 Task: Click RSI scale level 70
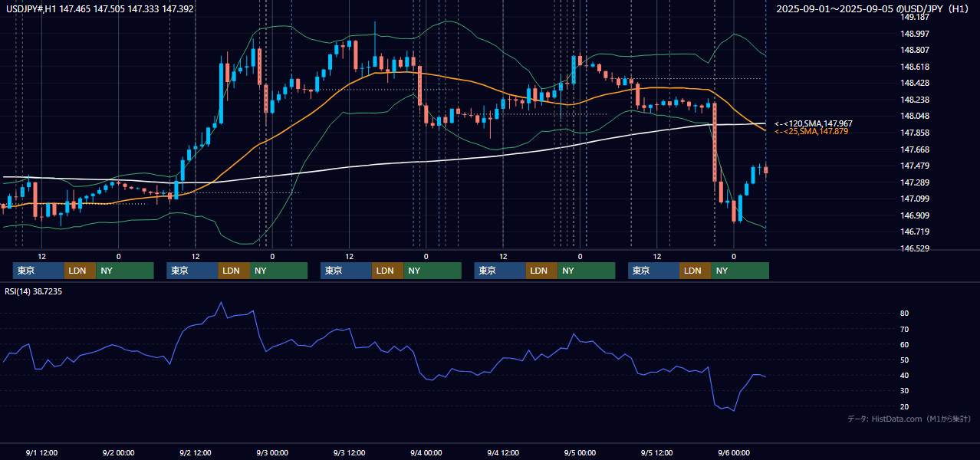click(x=905, y=329)
